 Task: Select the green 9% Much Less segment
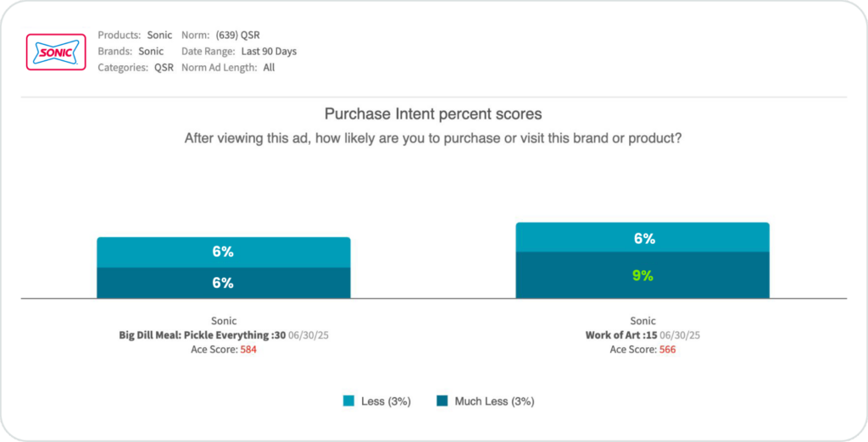(643, 275)
